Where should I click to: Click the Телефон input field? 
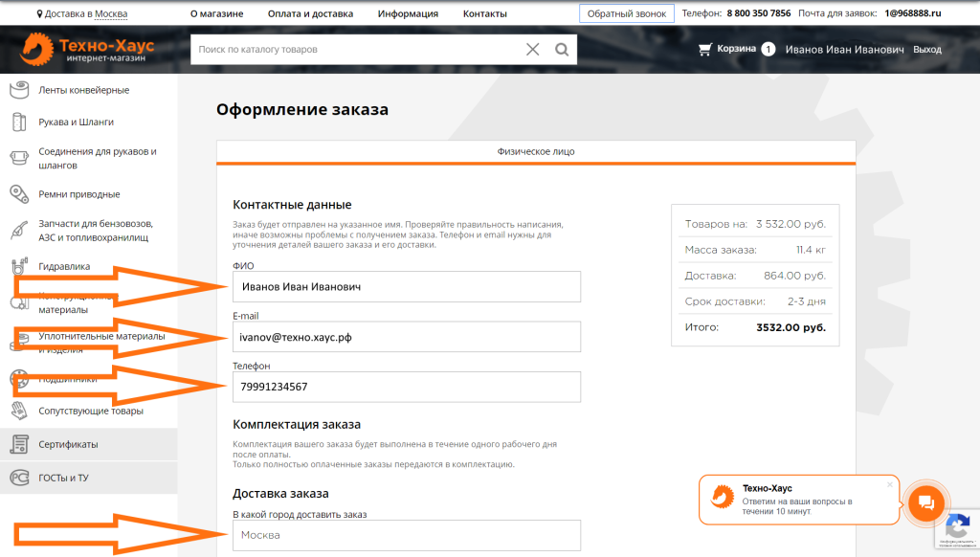pos(406,387)
